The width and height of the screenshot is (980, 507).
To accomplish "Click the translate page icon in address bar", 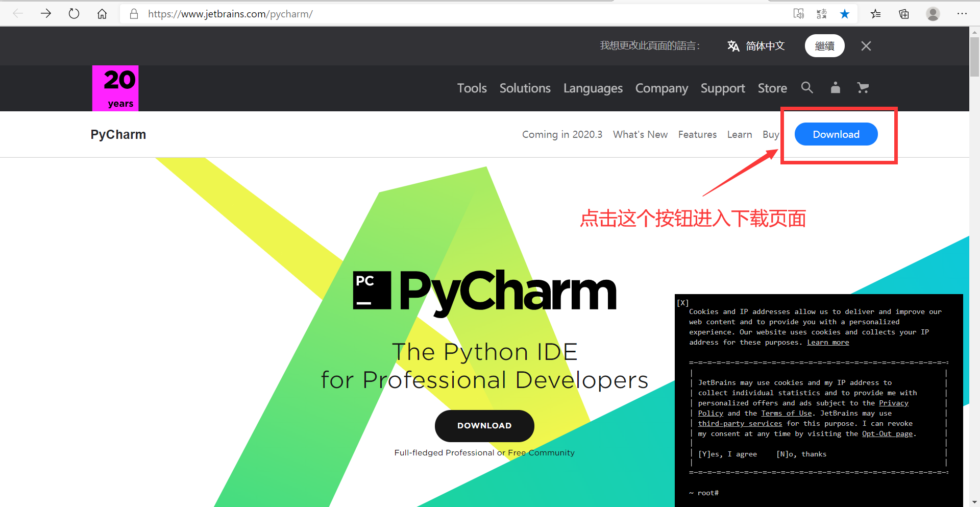I will (x=822, y=14).
